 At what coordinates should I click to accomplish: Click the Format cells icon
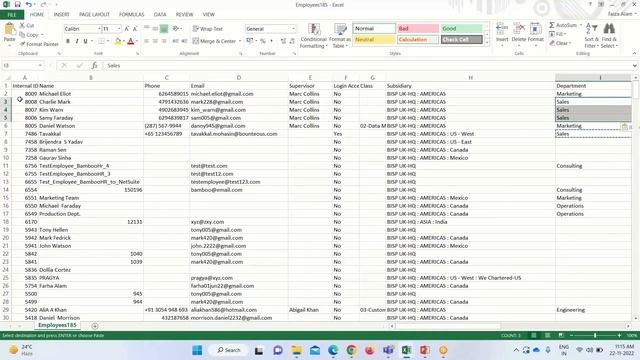[536, 29]
